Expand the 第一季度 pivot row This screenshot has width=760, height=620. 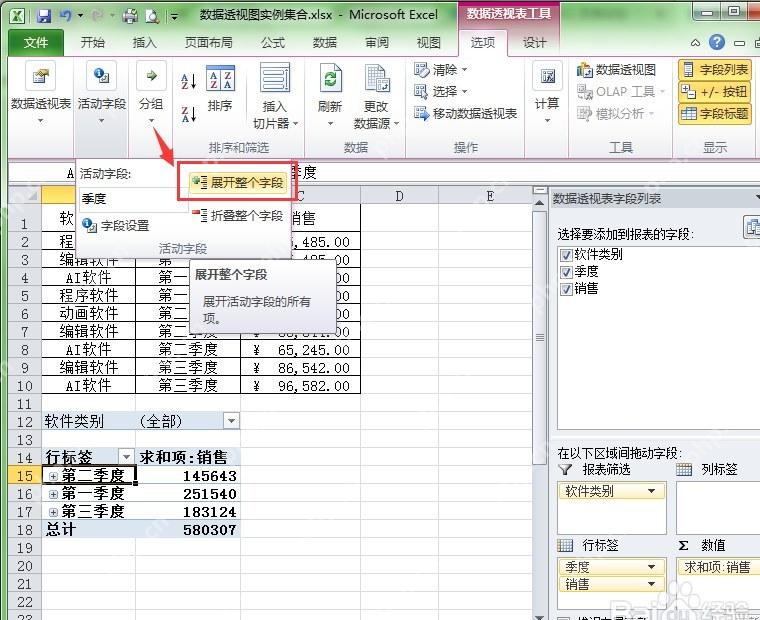tap(53, 494)
